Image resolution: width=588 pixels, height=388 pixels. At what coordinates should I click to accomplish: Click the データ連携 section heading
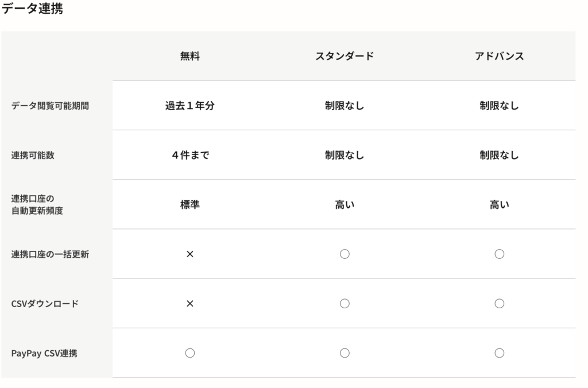pyautogui.click(x=32, y=9)
